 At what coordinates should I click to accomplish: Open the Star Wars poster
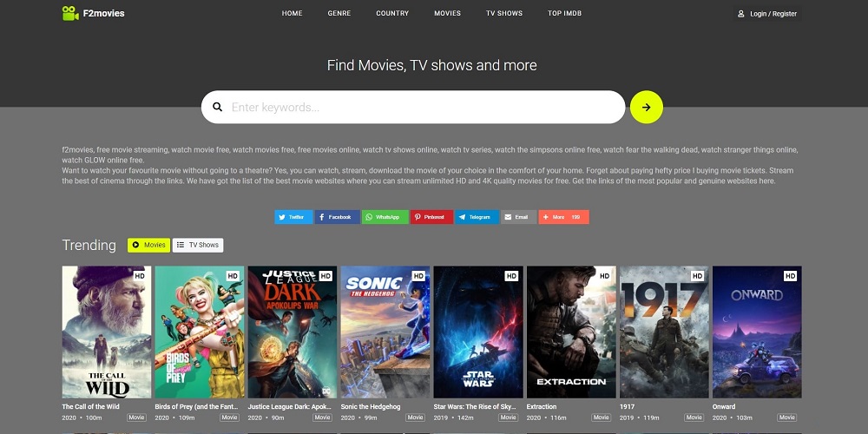478,332
